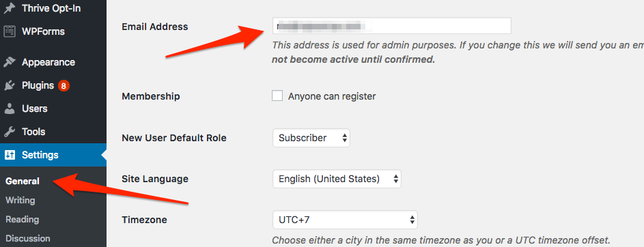Screen dimensions: 644x247
Task: Click the Settings sliders icon
Action: pyautogui.click(x=10, y=155)
